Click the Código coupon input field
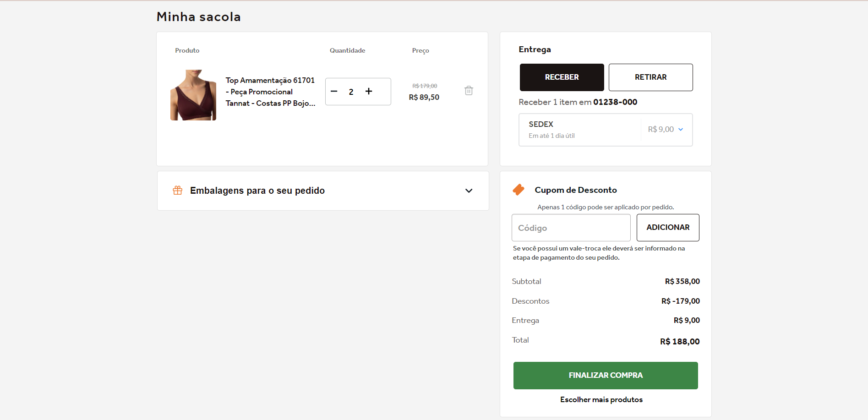 (571, 228)
